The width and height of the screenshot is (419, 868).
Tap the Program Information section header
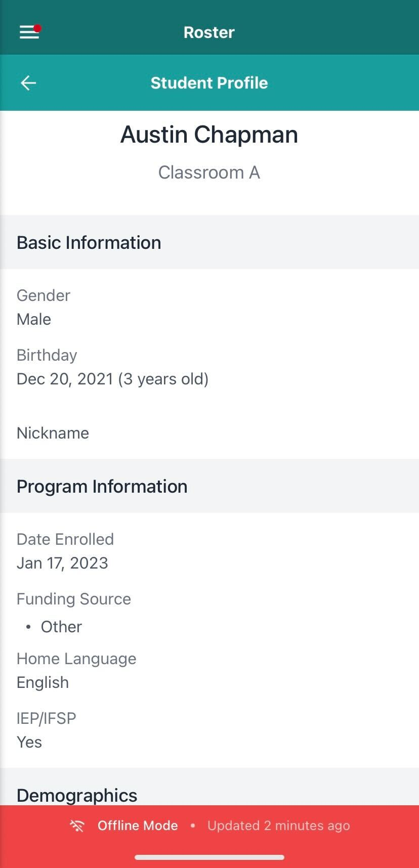coord(102,487)
